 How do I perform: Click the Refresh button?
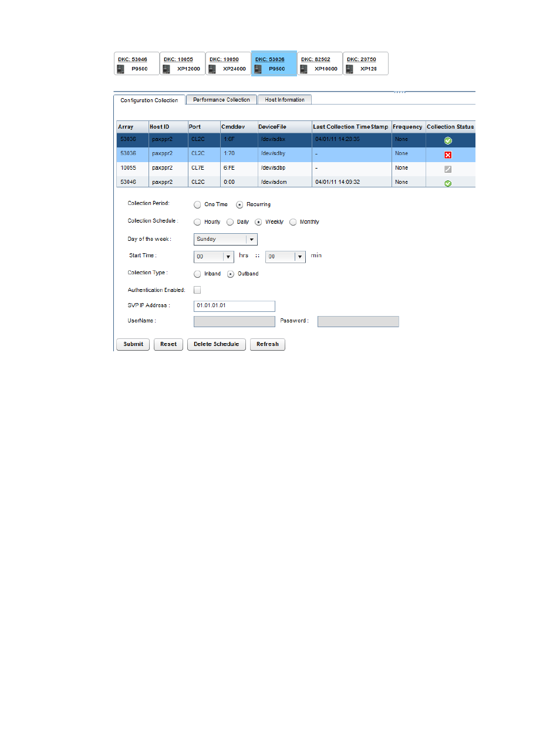268,344
